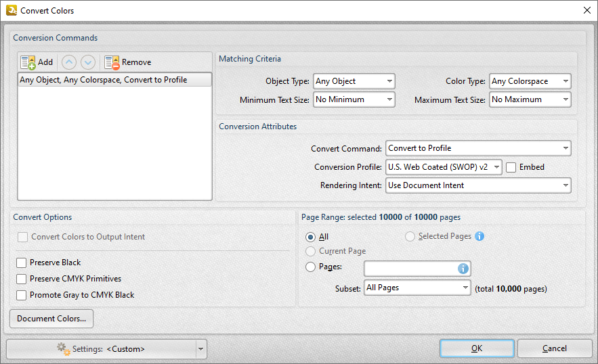Click the info icon beside Selected Pages
Image resolution: width=598 pixels, height=364 pixels.
(479, 236)
